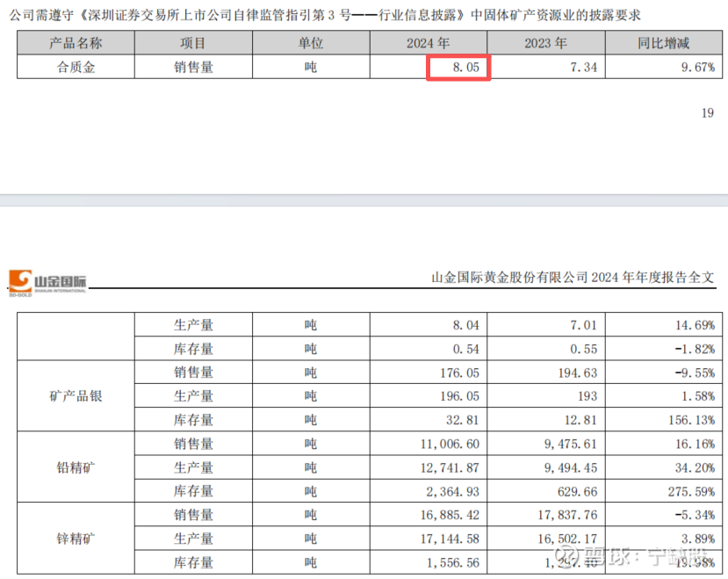This screenshot has height=579, width=728.
Task: Select the 8.05 sales value
Action: click(x=465, y=68)
